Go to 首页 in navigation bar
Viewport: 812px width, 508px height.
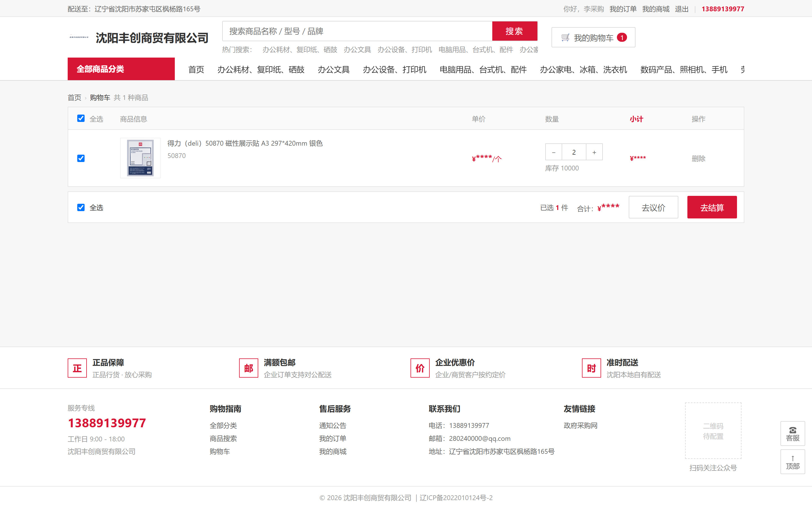(x=196, y=69)
